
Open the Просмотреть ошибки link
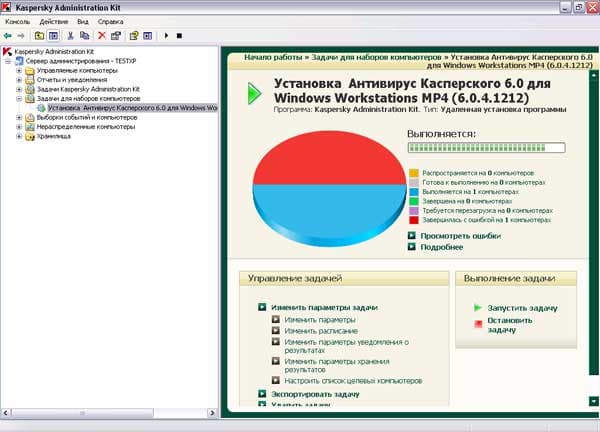tap(461, 236)
